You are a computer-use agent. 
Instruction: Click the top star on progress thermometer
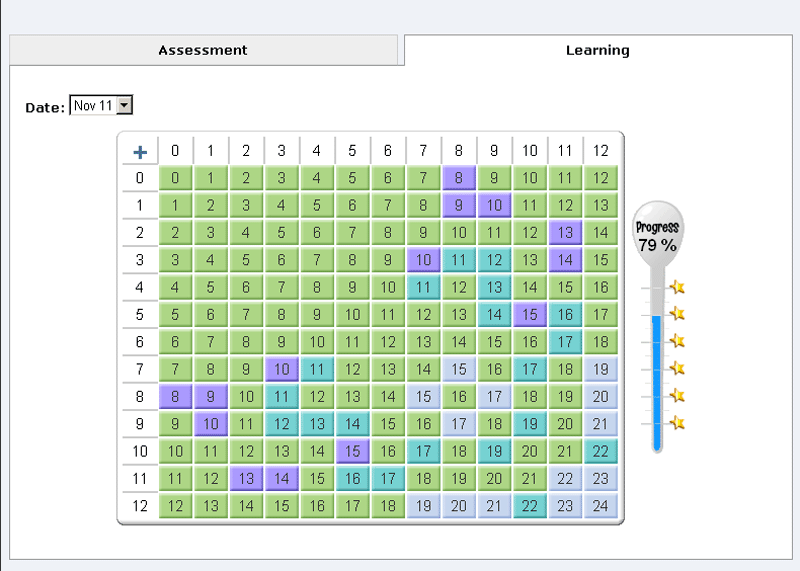pyautogui.click(x=677, y=287)
